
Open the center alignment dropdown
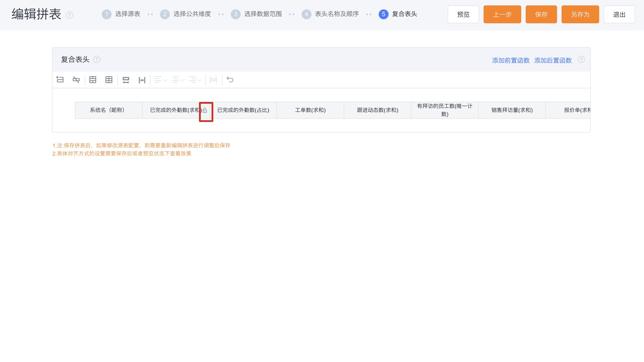[178, 80]
